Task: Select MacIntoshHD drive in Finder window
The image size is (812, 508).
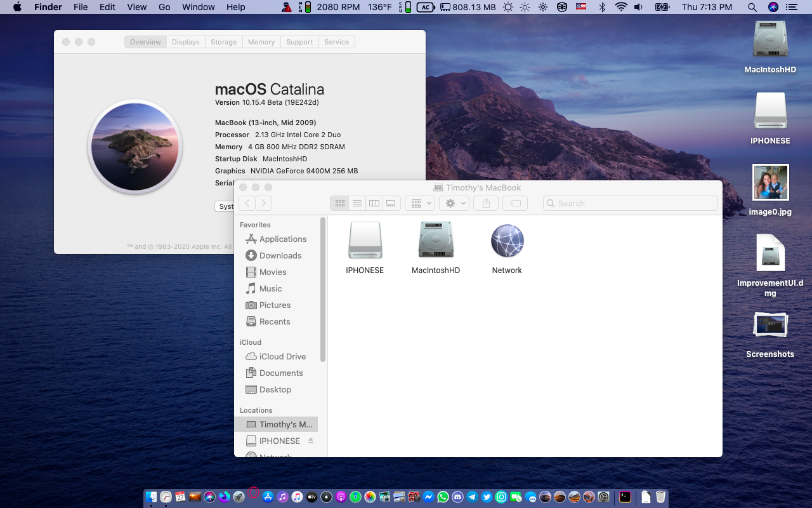Action: tap(436, 248)
